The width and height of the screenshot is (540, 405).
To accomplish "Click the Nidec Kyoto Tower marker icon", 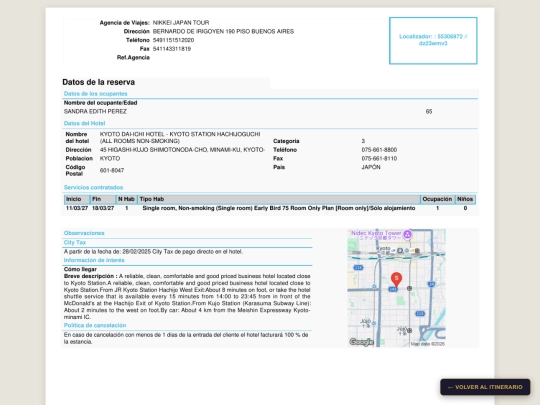I will point(407,235).
